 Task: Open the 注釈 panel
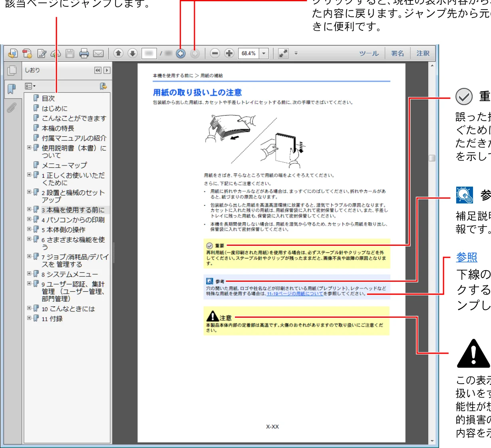[x=423, y=53]
